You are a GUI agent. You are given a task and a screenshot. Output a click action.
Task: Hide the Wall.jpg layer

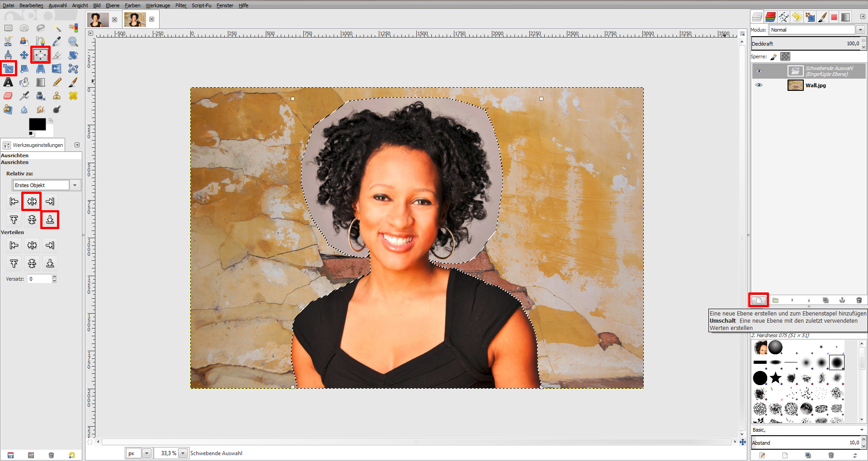[x=759, y=85]
